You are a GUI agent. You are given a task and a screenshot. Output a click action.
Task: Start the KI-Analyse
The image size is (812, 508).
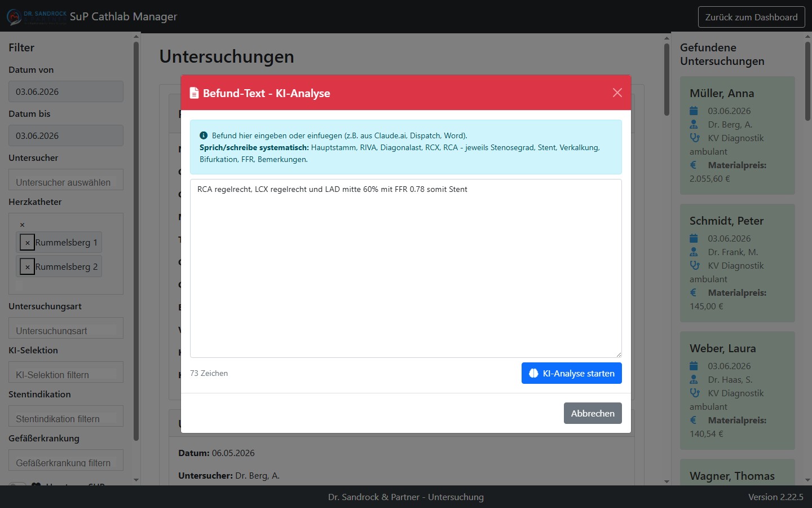(x=571, y=373)
